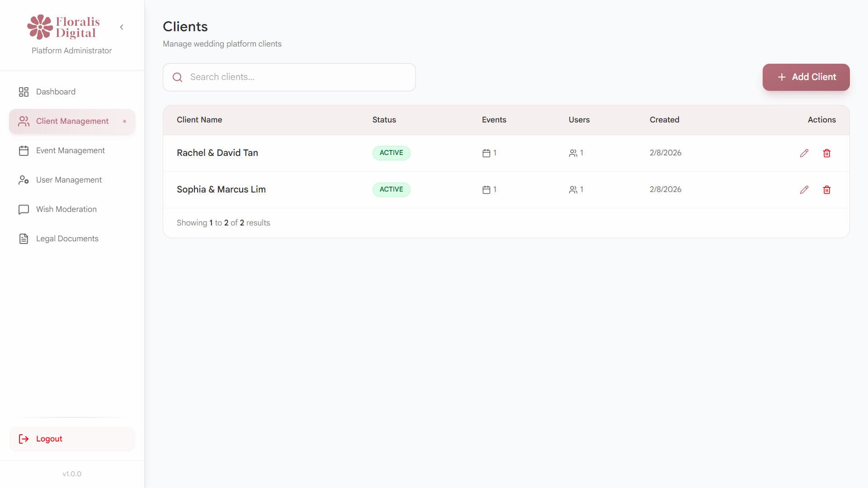Screen dimensions: 868x488
Task: Click the Events column header
Action: coord(494,120)
